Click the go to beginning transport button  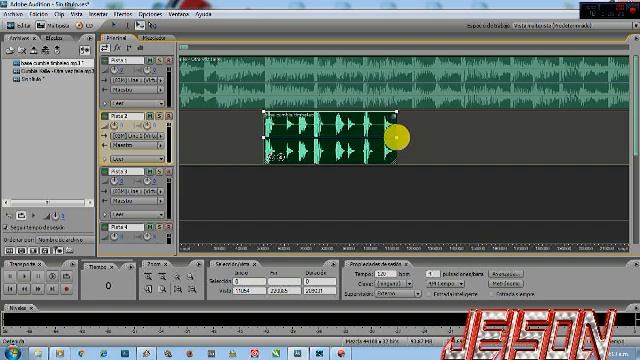click(10, 289)
